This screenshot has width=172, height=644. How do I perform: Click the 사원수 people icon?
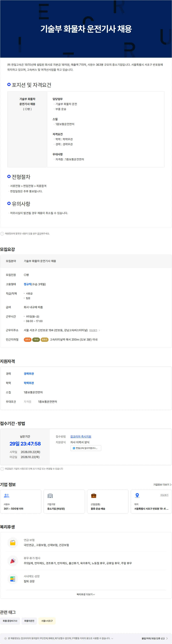7,495
